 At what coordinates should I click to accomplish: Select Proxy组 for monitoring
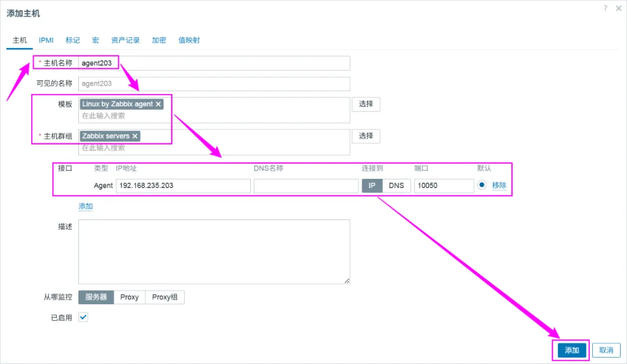[x=165, y=297]
